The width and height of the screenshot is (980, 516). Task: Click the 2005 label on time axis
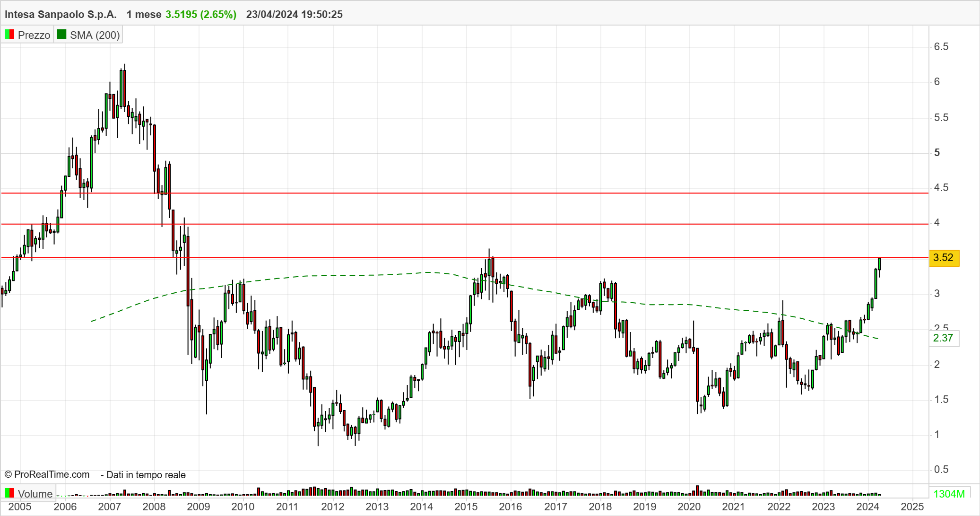click(20, 507)
